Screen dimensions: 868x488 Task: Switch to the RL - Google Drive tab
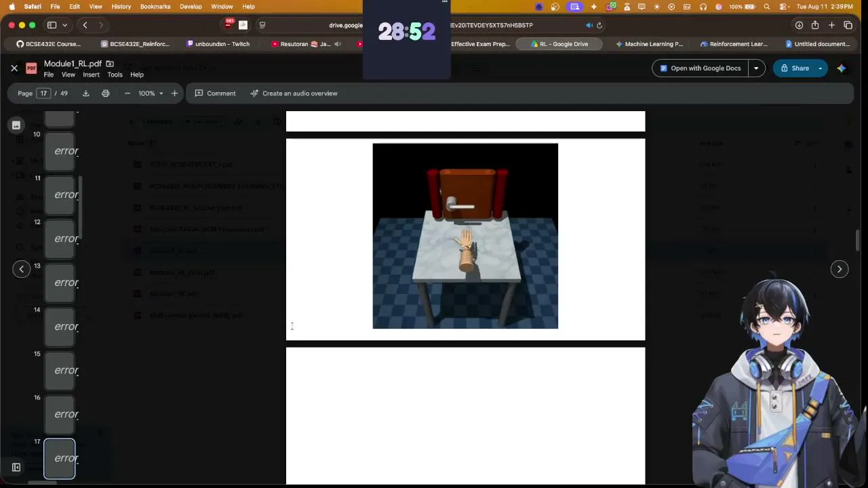tap(559, 44)
